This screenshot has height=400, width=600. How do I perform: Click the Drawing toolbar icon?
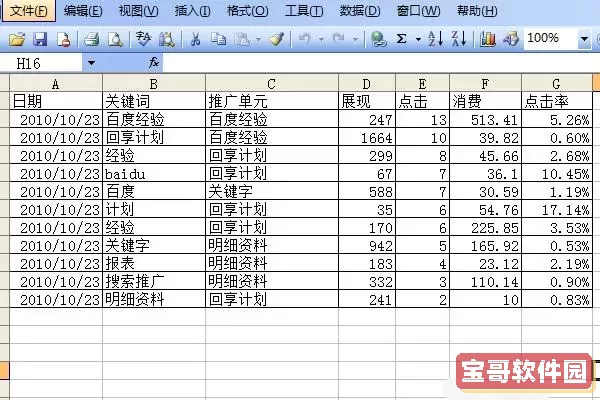click(511, 39)
